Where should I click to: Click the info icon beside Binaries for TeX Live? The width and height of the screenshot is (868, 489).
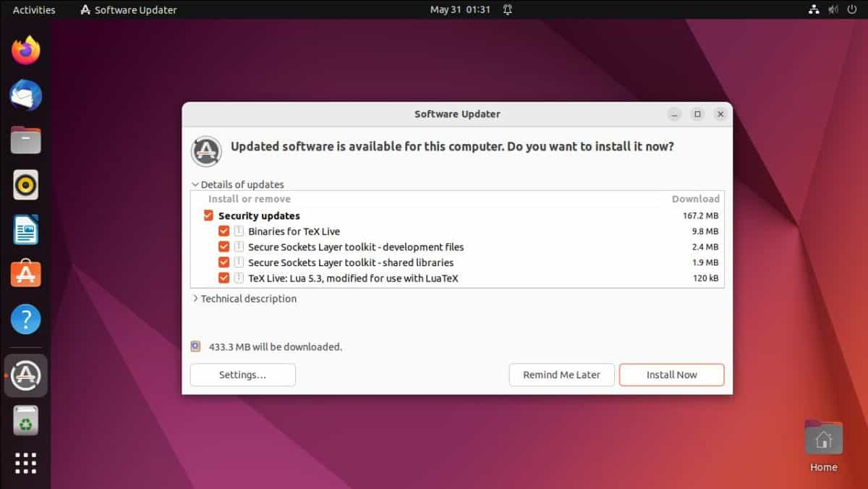[239, 231]
